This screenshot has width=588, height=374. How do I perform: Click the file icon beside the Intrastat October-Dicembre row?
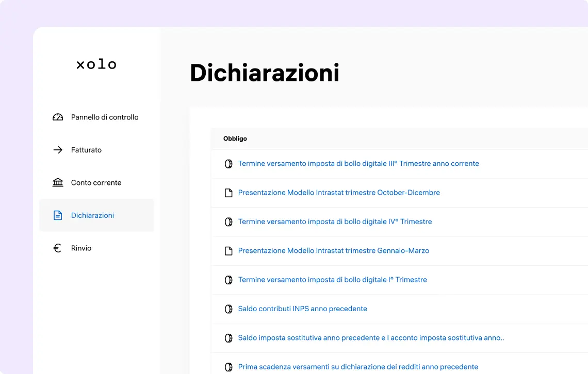pos(228,193)
